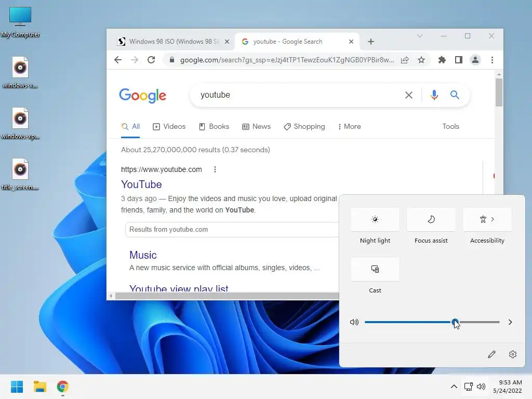This screenshot has width=532, height=399.
Task: Open Chrome side panel icon
Action: pos(458,60)
